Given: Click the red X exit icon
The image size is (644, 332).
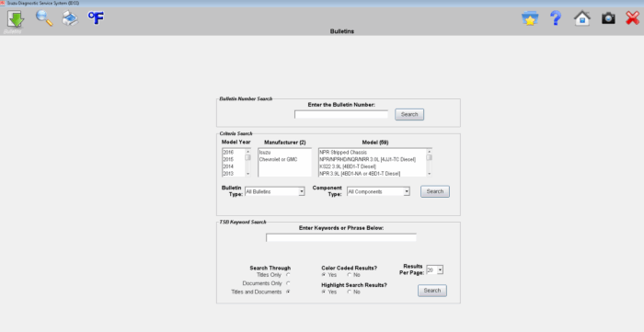Looking at the screenshot, I should [x=633, y=18].
